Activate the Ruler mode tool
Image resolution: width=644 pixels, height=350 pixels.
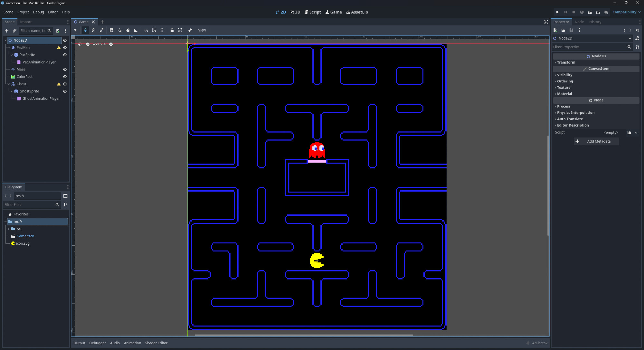pos(136,30)
